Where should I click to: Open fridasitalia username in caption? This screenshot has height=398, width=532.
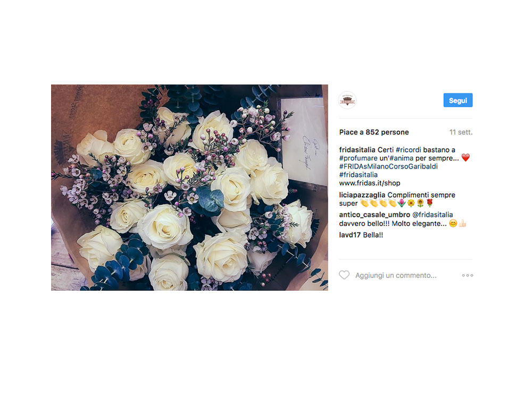(357, 150)
